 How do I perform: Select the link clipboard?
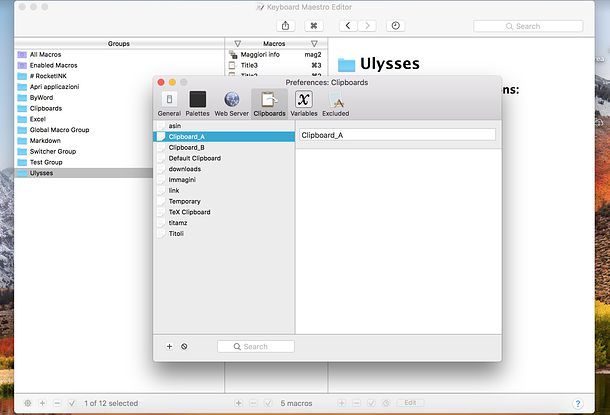pos(224,191)
